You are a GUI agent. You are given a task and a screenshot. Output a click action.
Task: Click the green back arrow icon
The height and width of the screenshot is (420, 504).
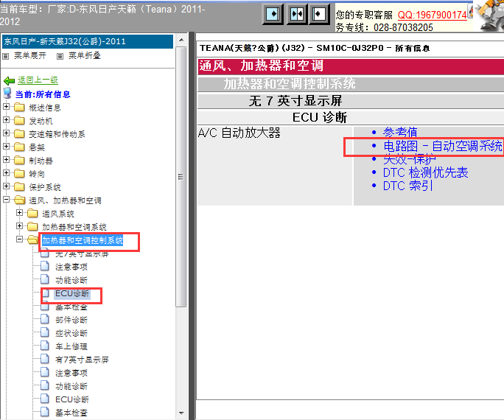click(9, 80)
